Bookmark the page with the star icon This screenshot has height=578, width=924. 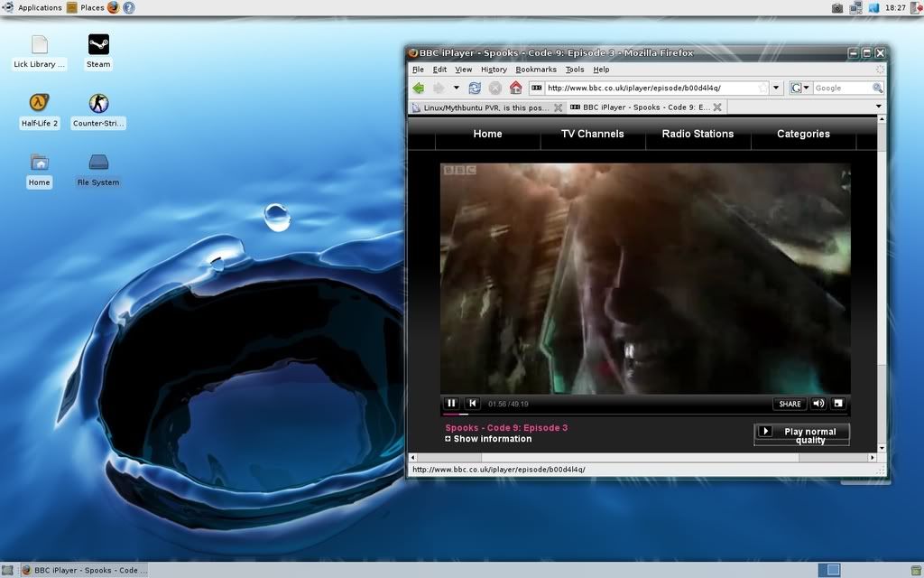click(763, 88)
